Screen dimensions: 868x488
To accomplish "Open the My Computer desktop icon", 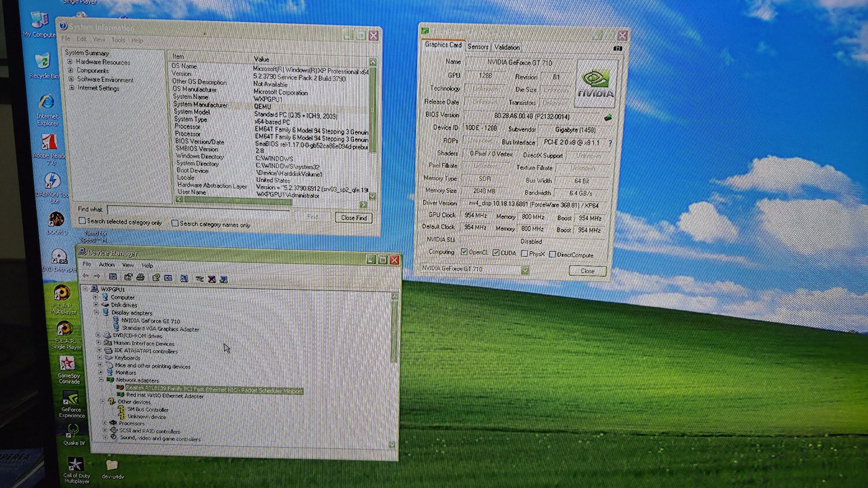I will point(39,25).
